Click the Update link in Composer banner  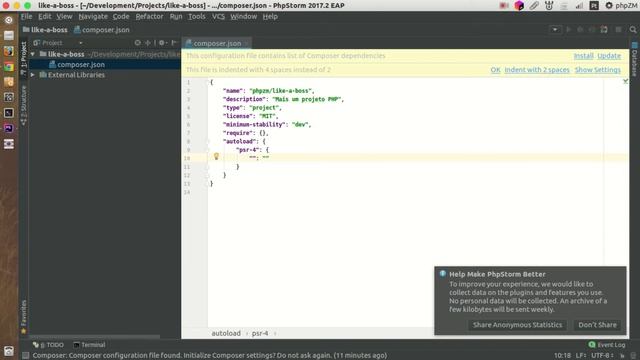point(609,56)
